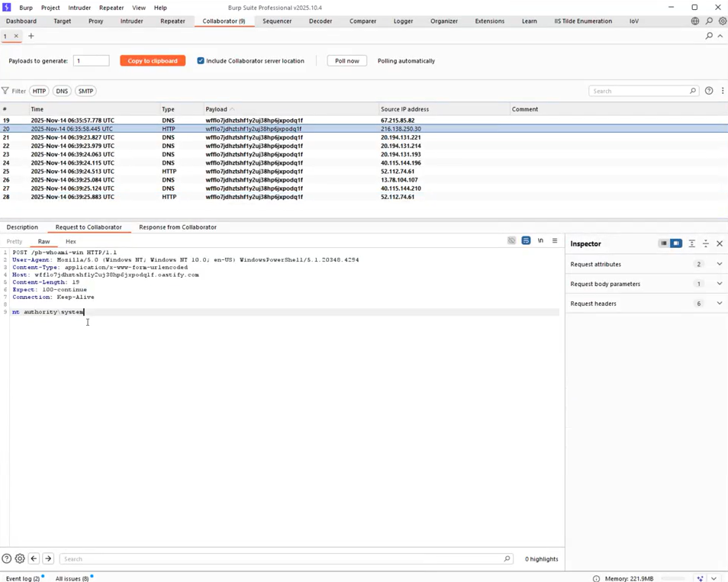Viewport: 728px width, 582px height.
Task: Click the Filter funnel icon
Action: [5, 91]
